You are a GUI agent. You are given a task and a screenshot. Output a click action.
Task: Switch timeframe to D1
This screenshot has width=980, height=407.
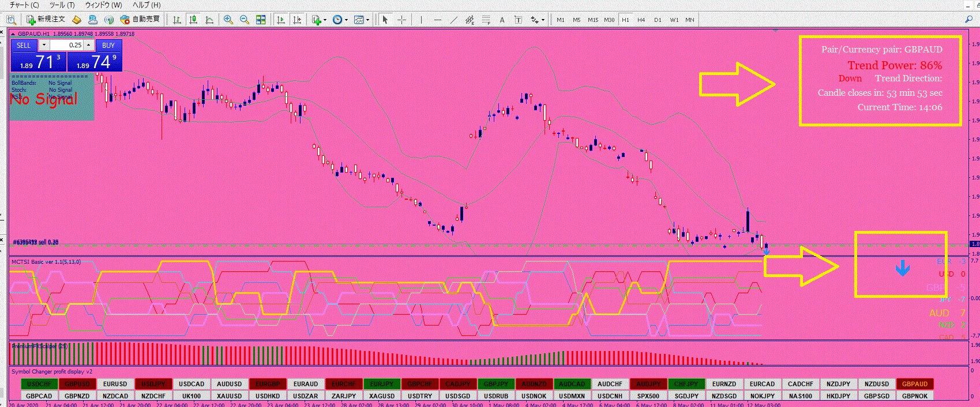(658, 20)
